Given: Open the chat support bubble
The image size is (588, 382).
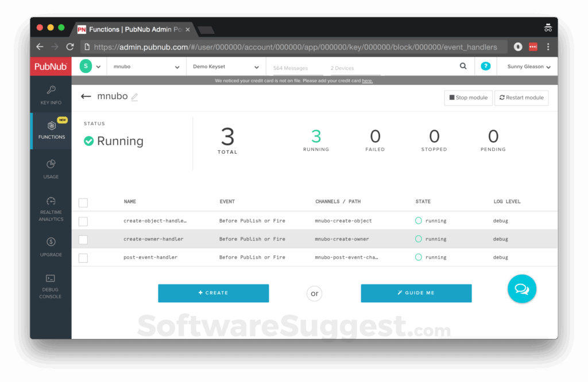Looking at the screenshot, I should point(521,289).
